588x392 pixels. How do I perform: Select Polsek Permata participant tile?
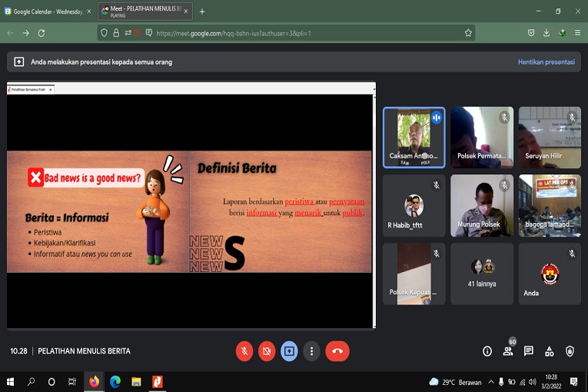point(482,138)
